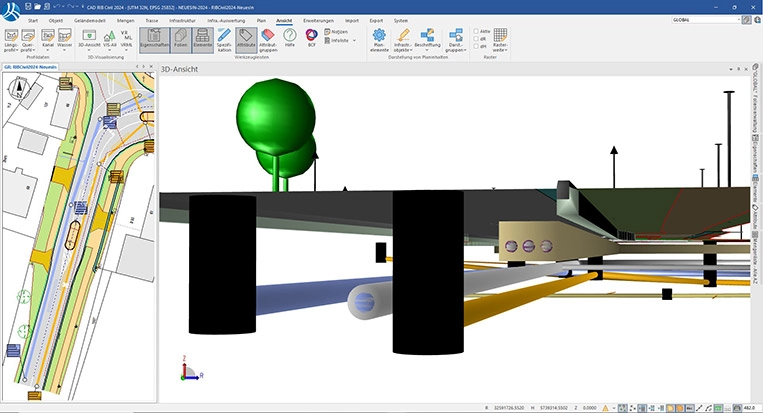763x413 pixels.
Task: Click the Spezifikation pencil icon
Action: coord(224,35)
